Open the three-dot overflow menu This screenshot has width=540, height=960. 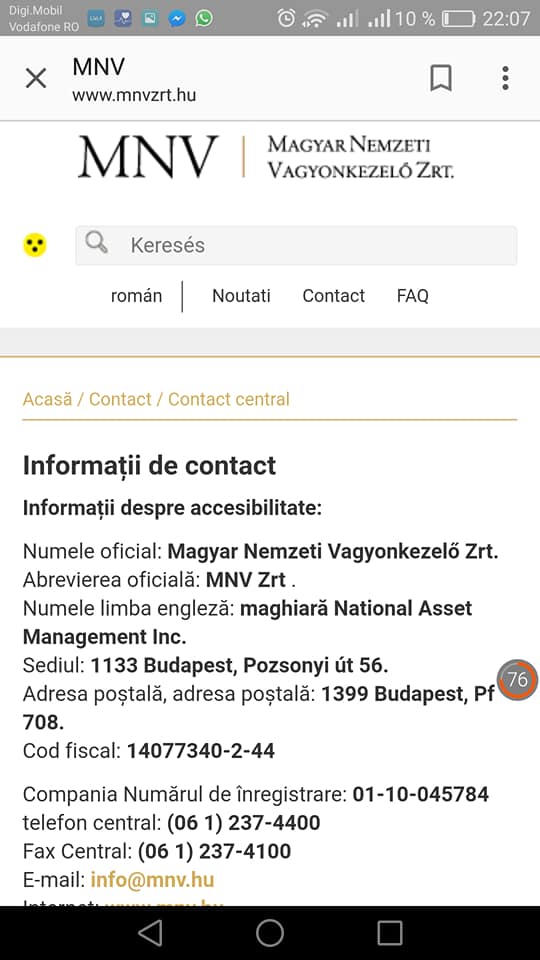tap(505, 78)
